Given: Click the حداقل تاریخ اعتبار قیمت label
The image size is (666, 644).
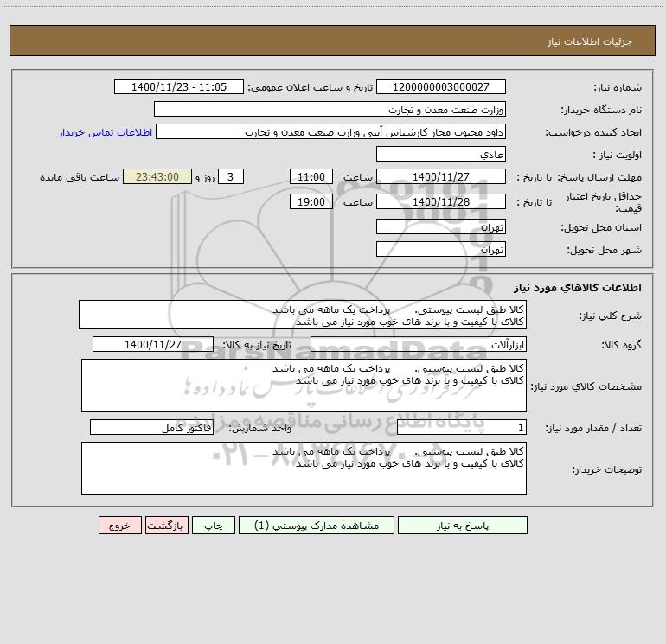Looking at the screenshot, I should pos(604,202).
